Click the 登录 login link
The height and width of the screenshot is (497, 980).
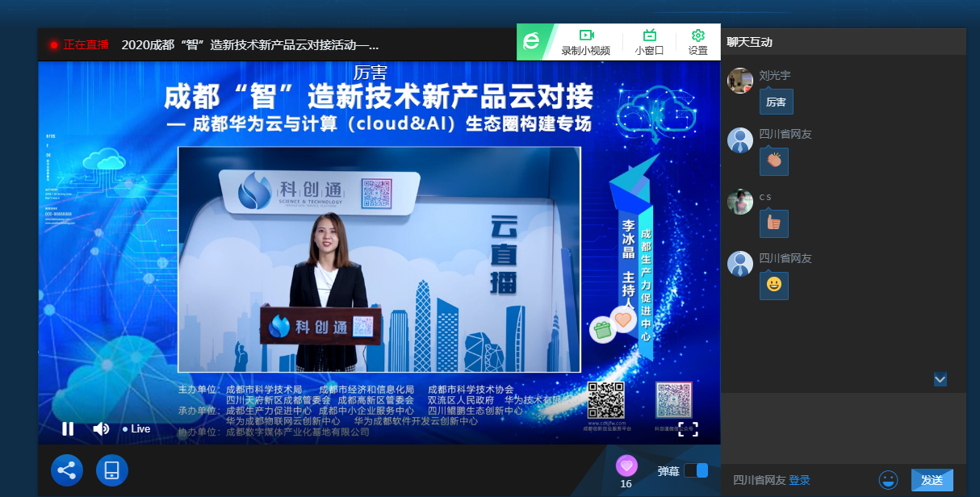pos(799,480)
